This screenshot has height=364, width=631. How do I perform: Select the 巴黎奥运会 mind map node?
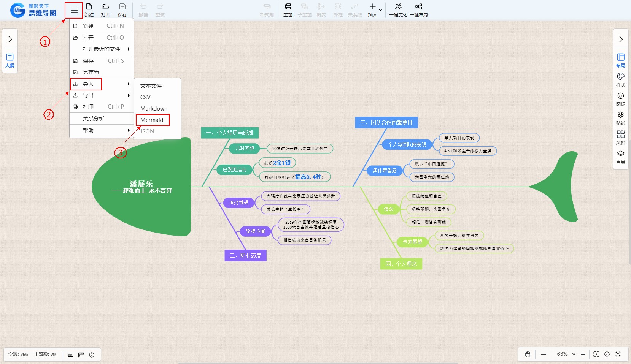point(234,170)
